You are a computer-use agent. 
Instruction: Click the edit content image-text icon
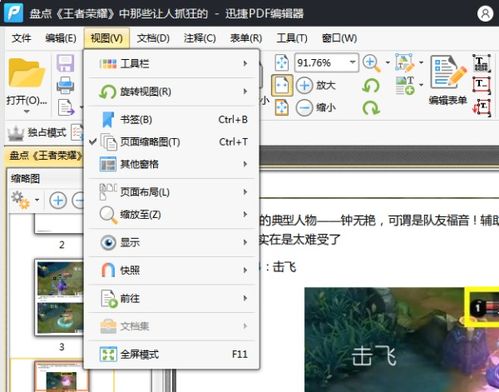(x=405, y=63)
